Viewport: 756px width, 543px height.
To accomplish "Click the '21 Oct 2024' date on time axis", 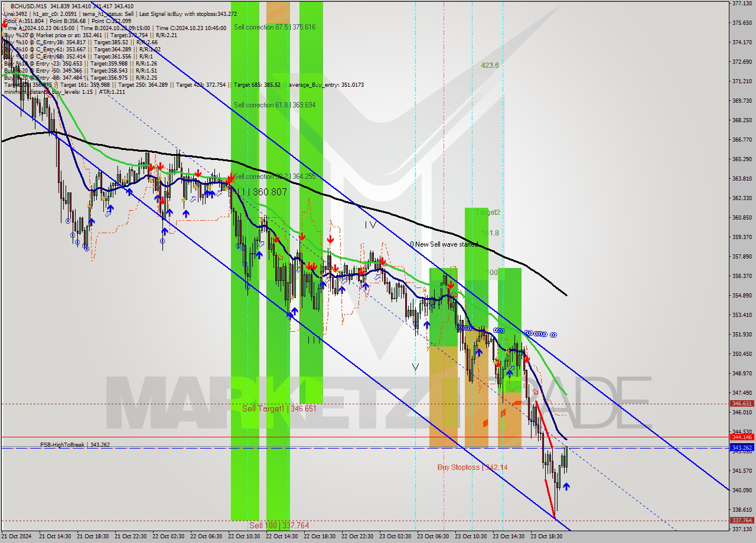I will pyautogui.click(x=16, y=537).
